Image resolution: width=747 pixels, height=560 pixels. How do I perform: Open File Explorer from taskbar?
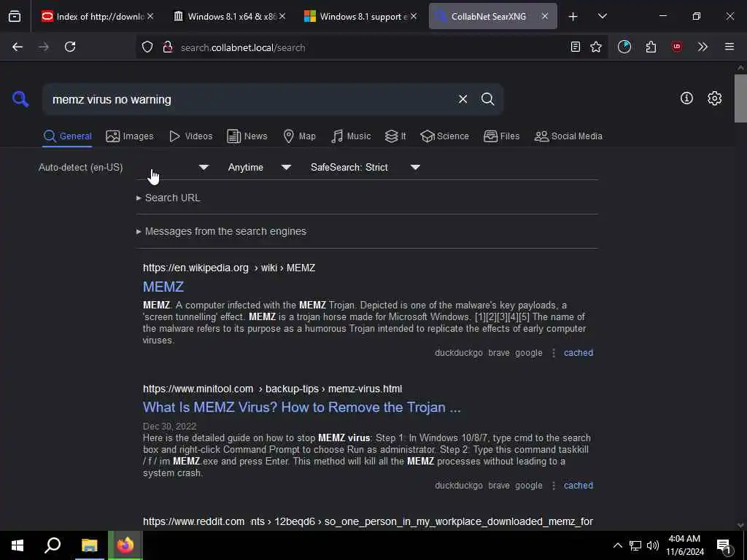(89, 545)
